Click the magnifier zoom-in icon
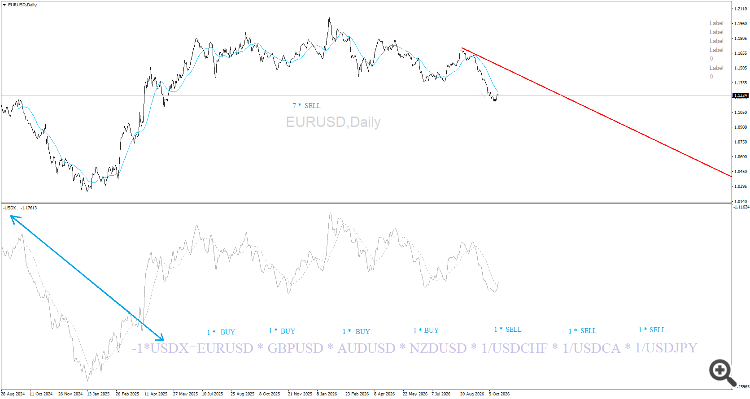750x399 pixels. coord(722,373)
